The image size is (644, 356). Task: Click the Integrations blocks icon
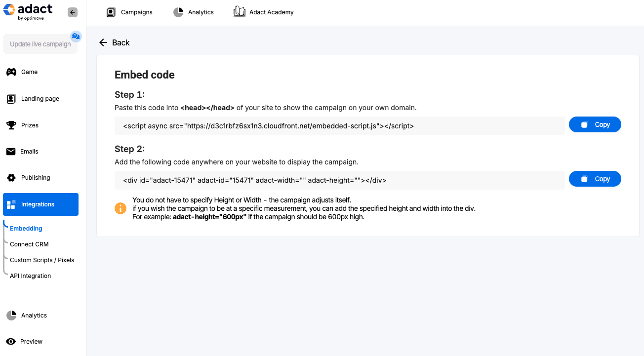coord(11,204)
